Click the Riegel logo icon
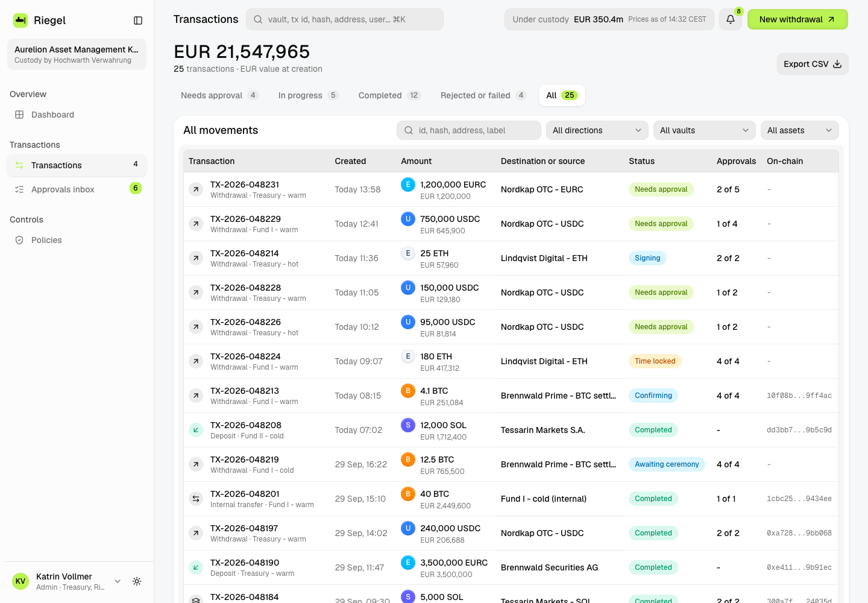Screen dimensions: 868x603 [x=20, y=21]
